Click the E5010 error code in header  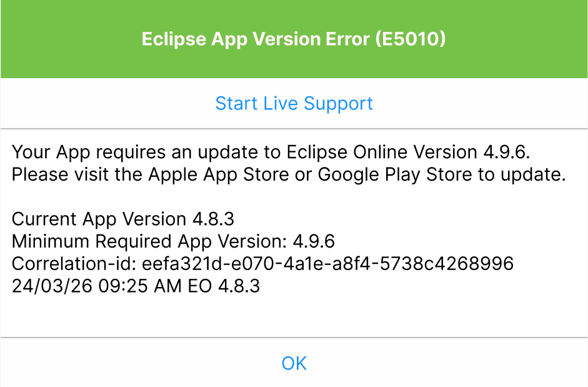(411, 39)
